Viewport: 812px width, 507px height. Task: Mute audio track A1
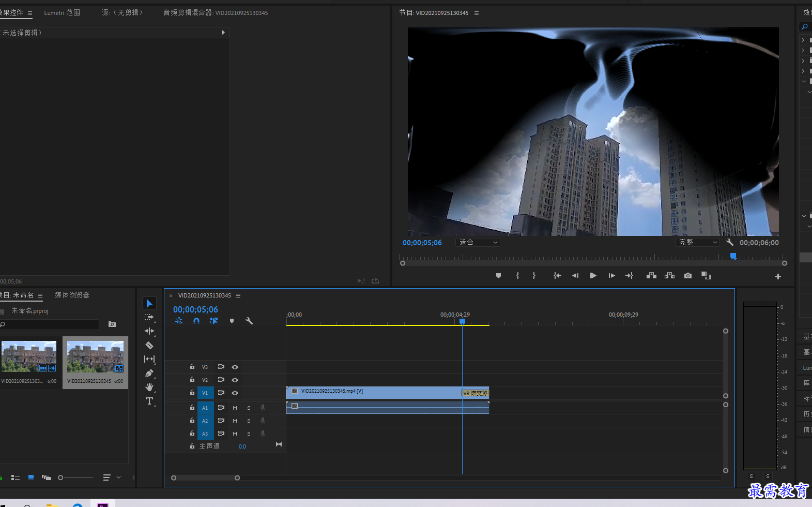(x=235, y=408)
